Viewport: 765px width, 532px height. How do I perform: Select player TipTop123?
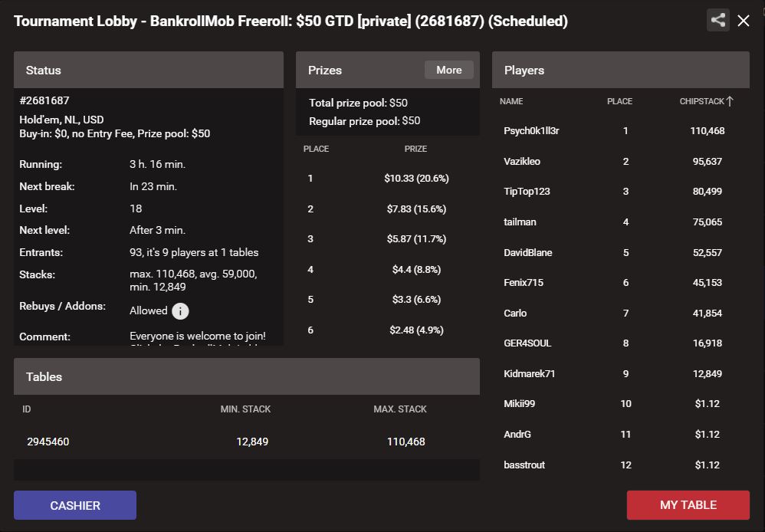(527, 192)
